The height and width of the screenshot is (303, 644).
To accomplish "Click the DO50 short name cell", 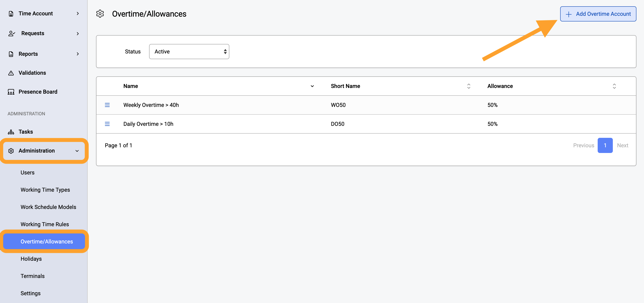I will point(338,124).
